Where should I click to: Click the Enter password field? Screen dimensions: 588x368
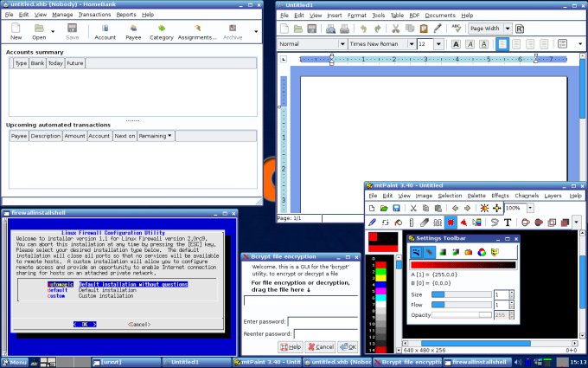click(x=326, y=321)
